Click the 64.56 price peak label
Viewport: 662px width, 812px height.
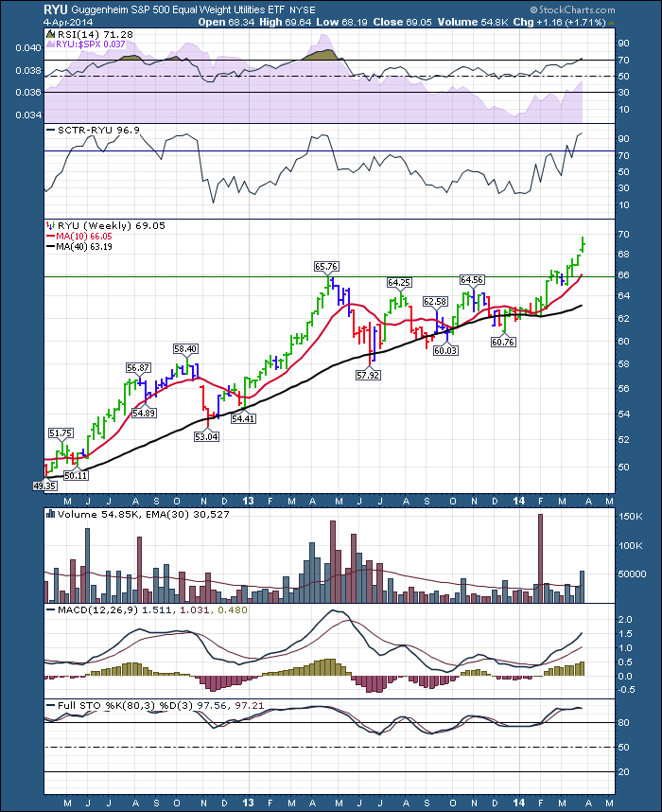[x=472, y=279]
